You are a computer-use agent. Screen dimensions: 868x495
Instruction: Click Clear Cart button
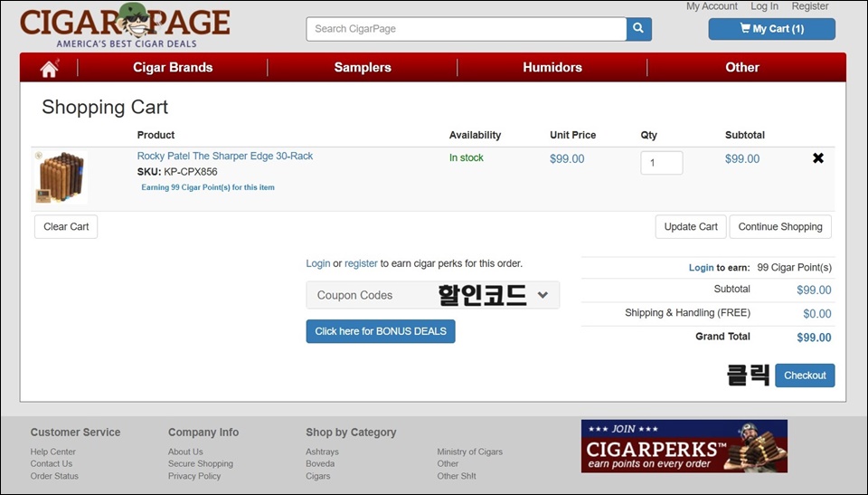(x=66, y=227)
